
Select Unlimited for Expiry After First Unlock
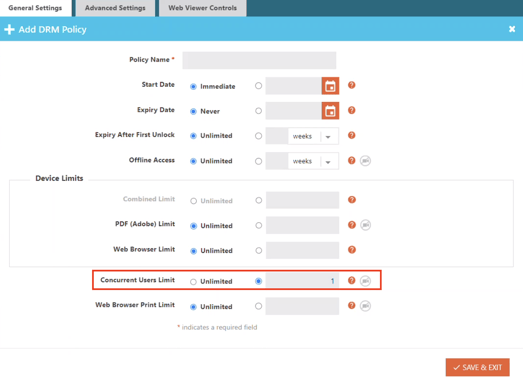point(193,136)
